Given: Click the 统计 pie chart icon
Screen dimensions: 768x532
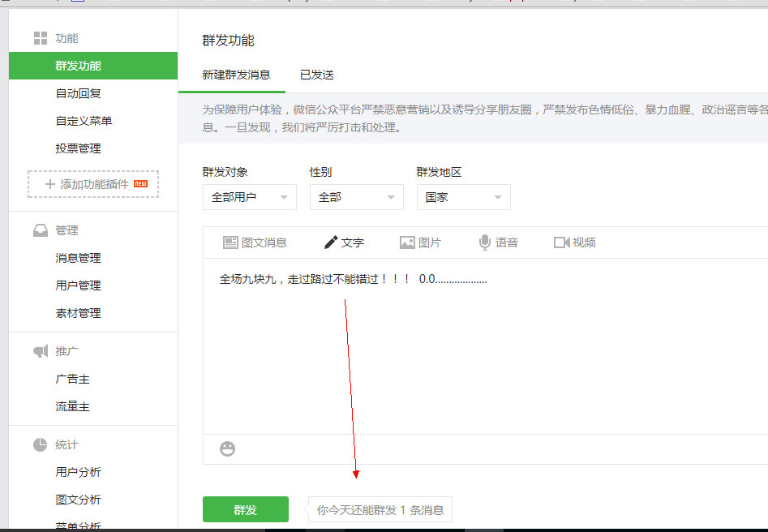Looking at the screenshot, I should click(40, 444).
